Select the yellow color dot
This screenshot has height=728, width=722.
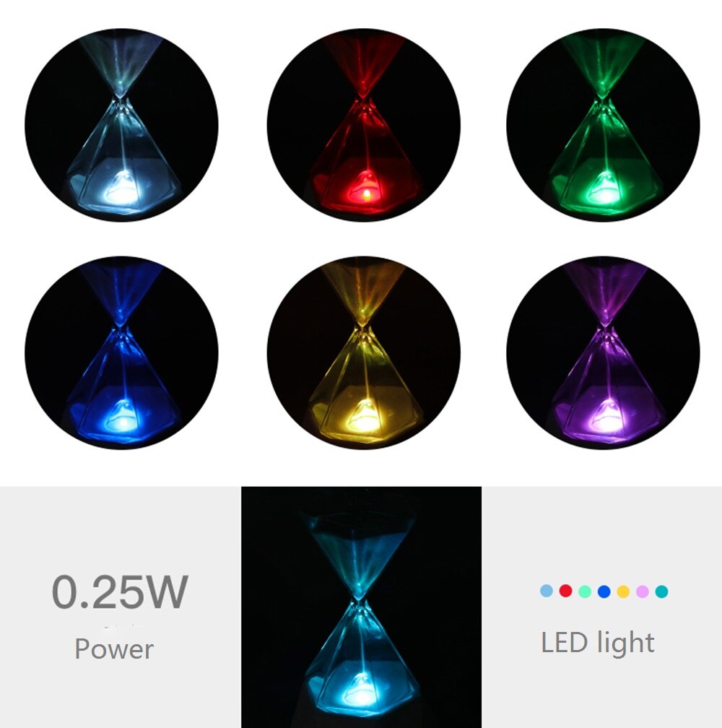(x=623, y=591)
